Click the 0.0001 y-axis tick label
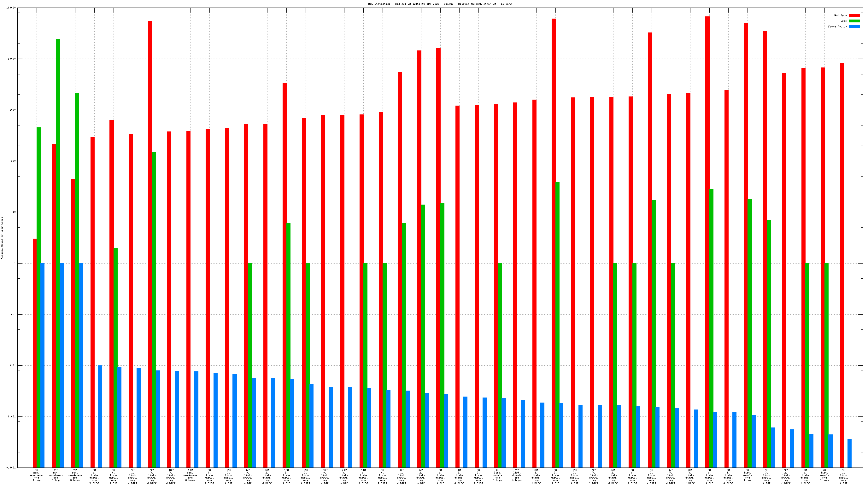Viewport: 868px width, 488px height. coord(11,468)
